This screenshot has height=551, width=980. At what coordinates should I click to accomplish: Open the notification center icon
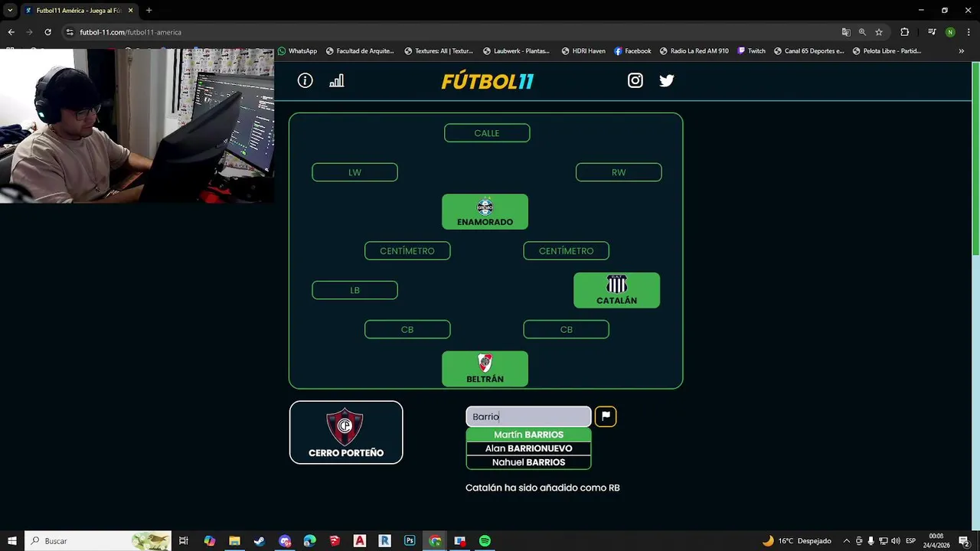tap(964, 541)
